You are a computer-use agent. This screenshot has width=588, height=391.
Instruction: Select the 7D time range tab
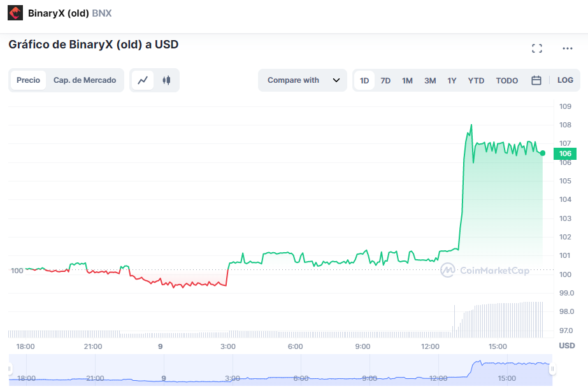[x=385, y=81]
